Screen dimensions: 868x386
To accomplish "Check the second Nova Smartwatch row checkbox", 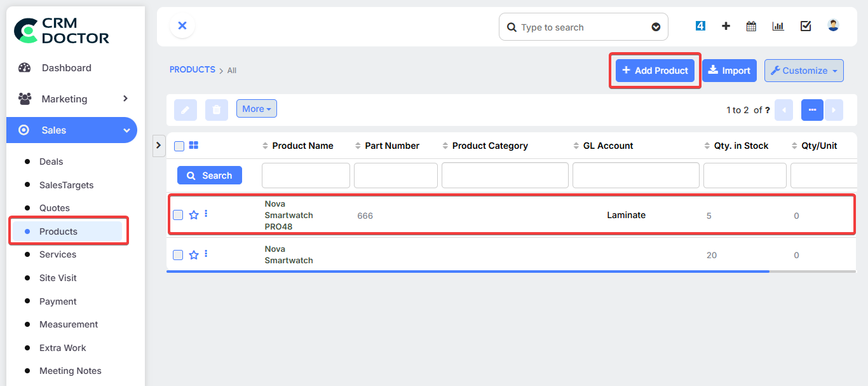I will click(x=179, y=255).
